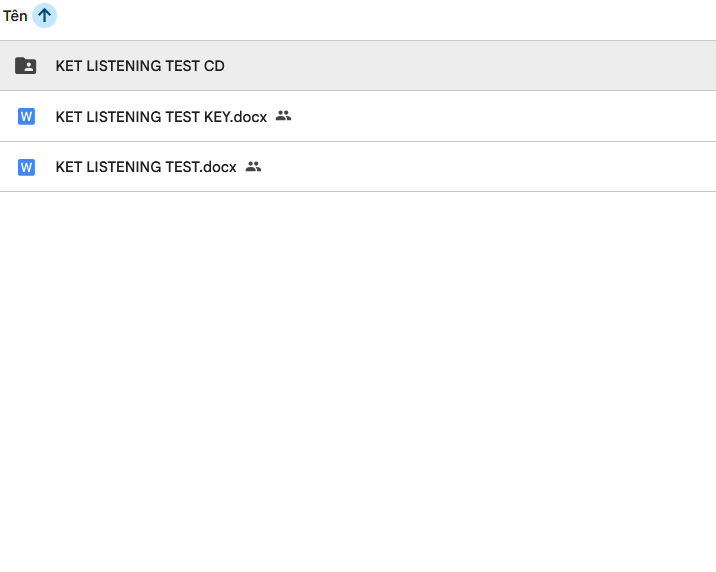
Task: Open the KET LISTENING TEST CD folder name
Action: point(140,66)
